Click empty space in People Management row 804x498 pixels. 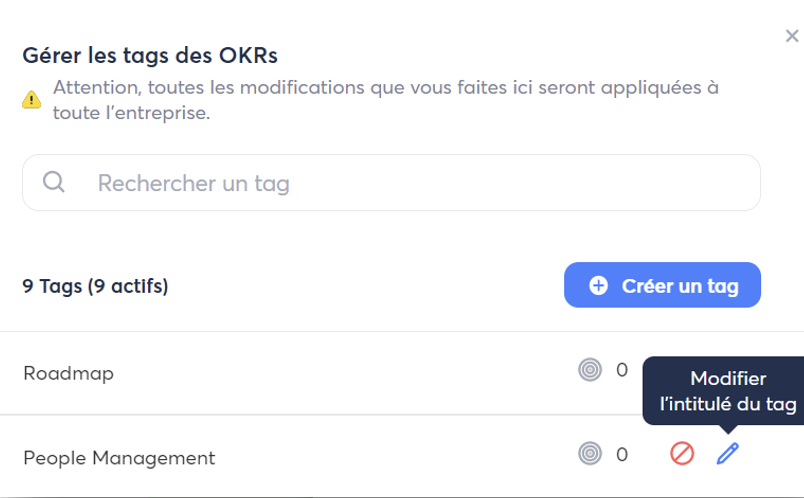click(400, 457)
